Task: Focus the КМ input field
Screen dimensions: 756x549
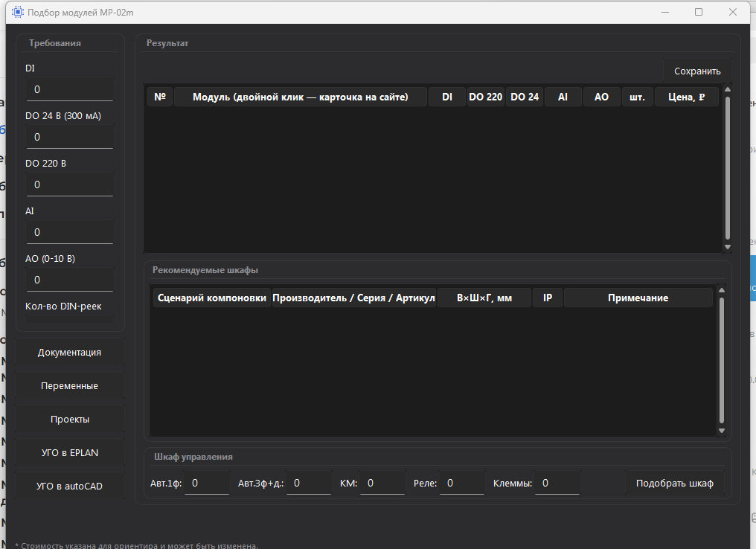Action: click(382, 483)
